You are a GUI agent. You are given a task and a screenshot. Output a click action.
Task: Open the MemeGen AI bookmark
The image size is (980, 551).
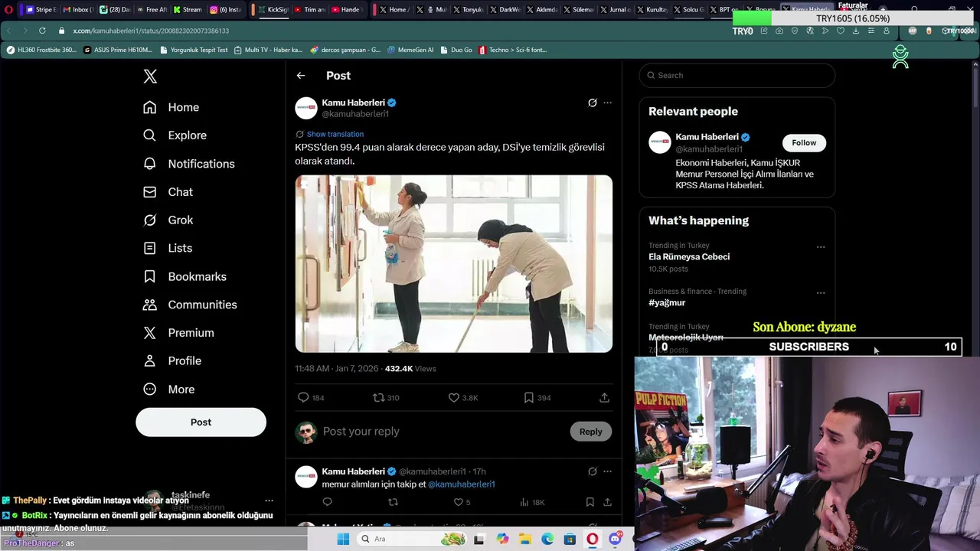(x=410, y=50)
